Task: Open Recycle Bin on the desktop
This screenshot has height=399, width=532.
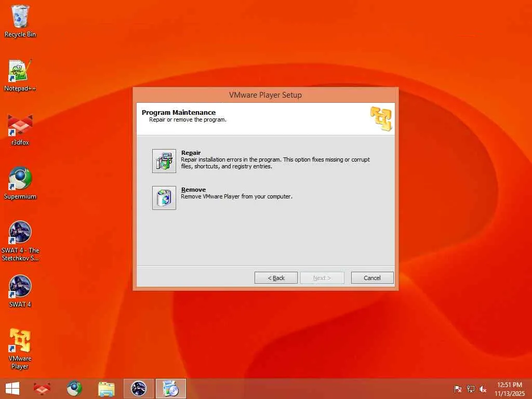Action: click(x=20, y=21)
